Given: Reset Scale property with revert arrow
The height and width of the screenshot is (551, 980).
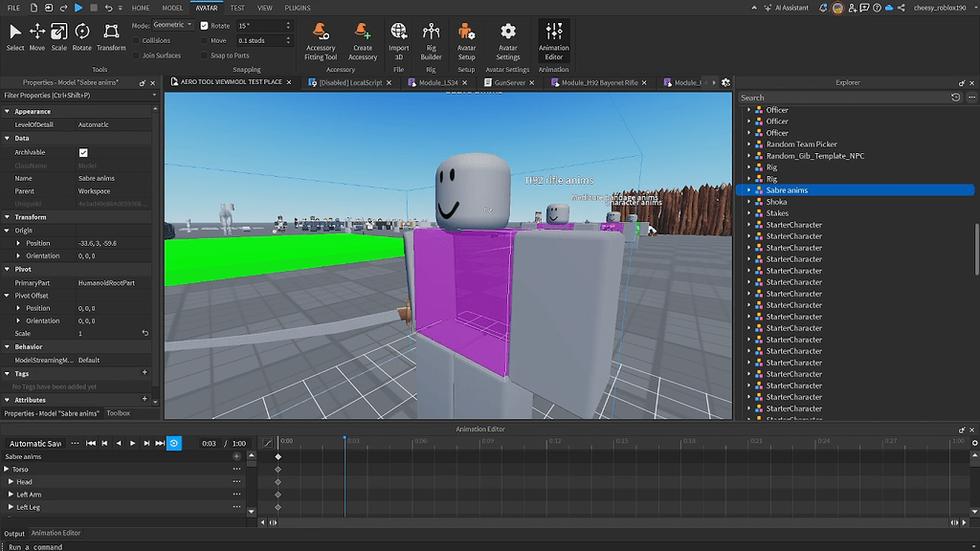Looking at the screenshot, I should tap(145, 333).
